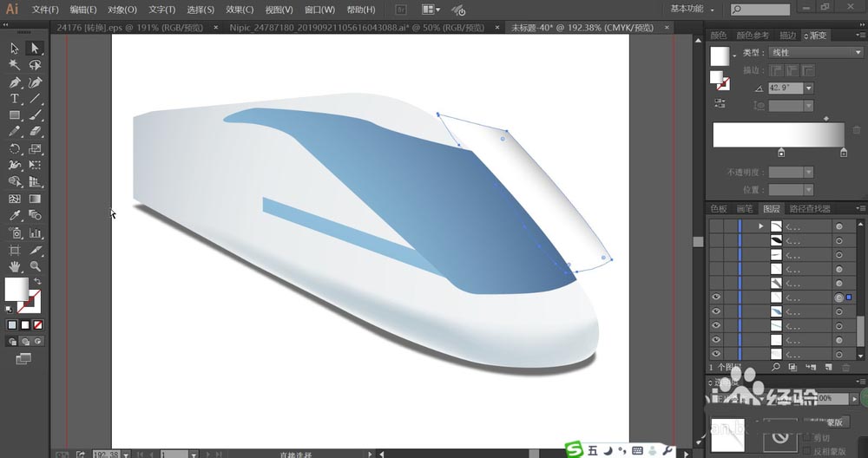Screen dimensions: 868x458
Task: Swap fill and stroke colors
Action: 37,282
